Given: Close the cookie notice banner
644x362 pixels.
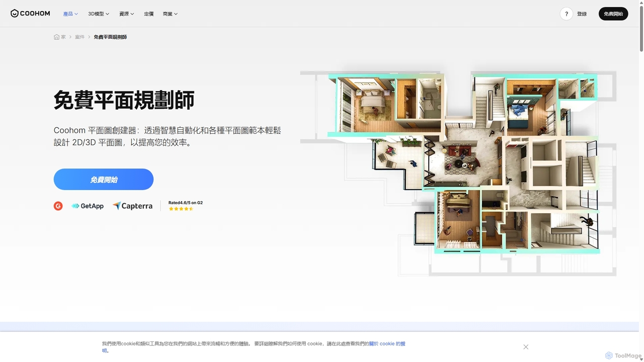Looking at the screenshot, I should click(x=526, y=347).
